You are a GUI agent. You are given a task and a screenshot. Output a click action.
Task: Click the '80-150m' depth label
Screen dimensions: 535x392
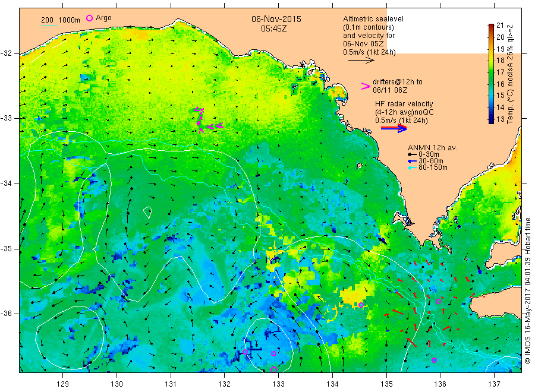433,167
